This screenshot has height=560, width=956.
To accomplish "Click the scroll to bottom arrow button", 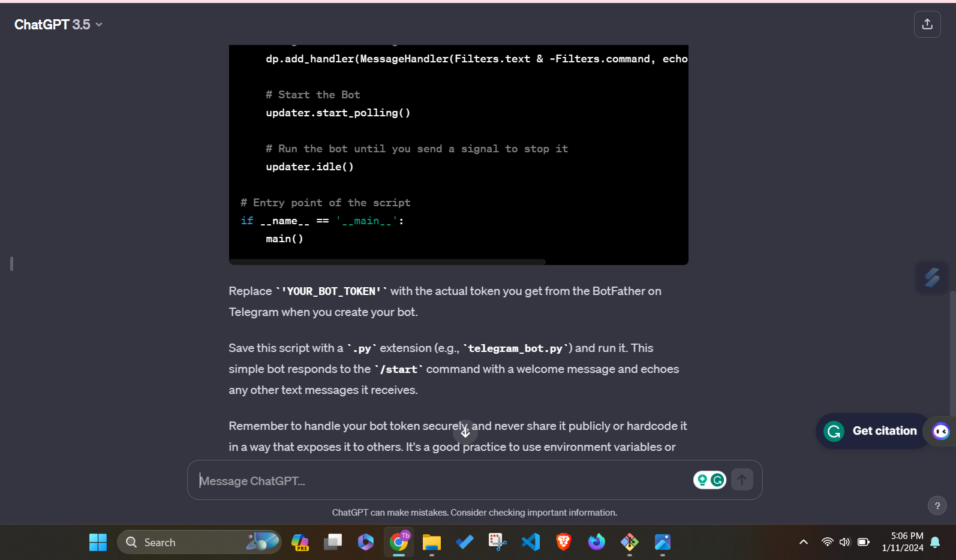I will [x=465, y=432].
